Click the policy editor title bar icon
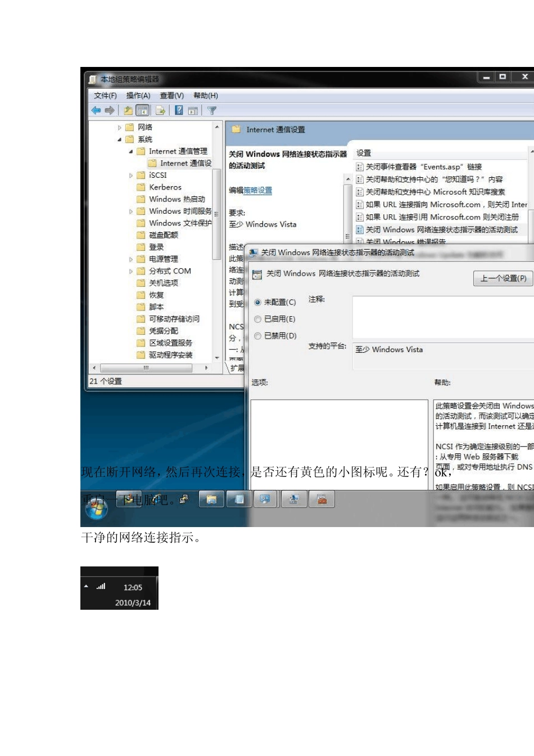Screen dimensions: 534x756 pyautogui.click(x=93, y=79)
